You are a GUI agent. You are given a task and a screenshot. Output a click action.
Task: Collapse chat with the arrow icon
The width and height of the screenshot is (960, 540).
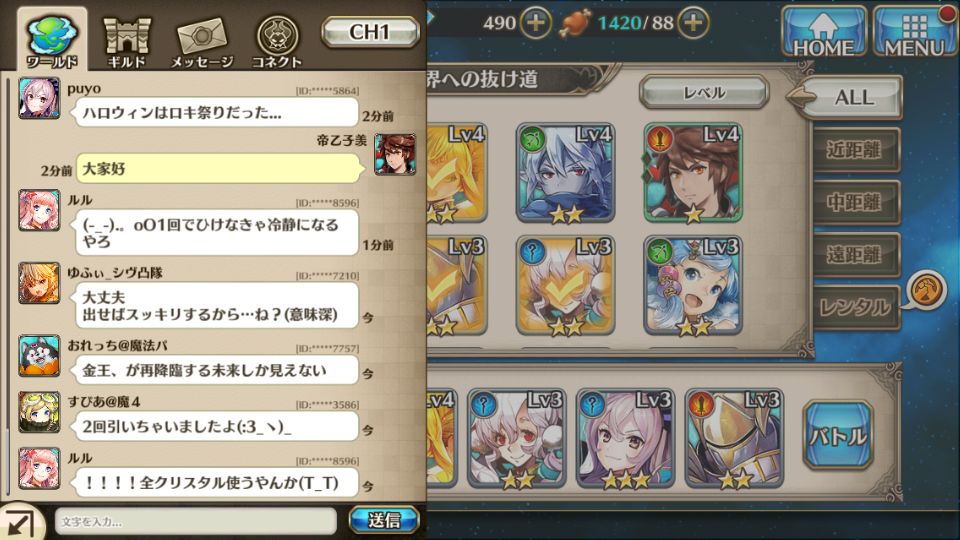pos(21,522)
